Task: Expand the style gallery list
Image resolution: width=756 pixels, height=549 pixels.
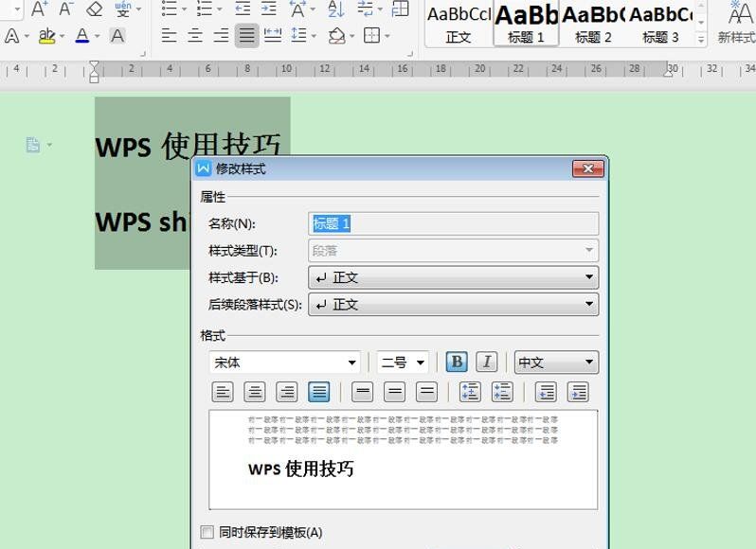Action: [x=701, y=39]
